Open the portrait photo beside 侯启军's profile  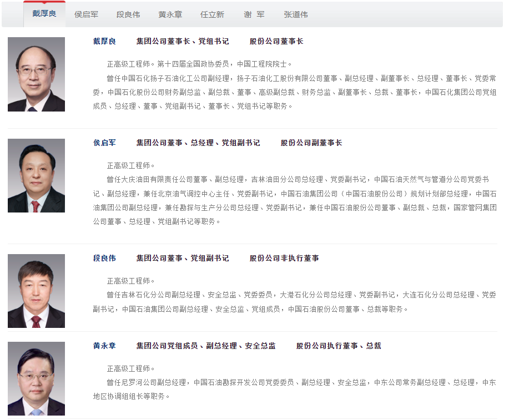point(36,175)
